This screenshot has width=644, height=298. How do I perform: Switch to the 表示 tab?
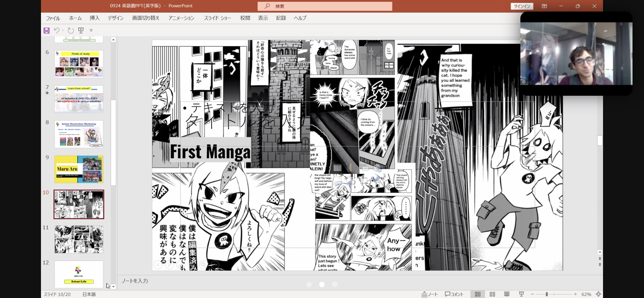pyautogui.click(x=263, y=18)
